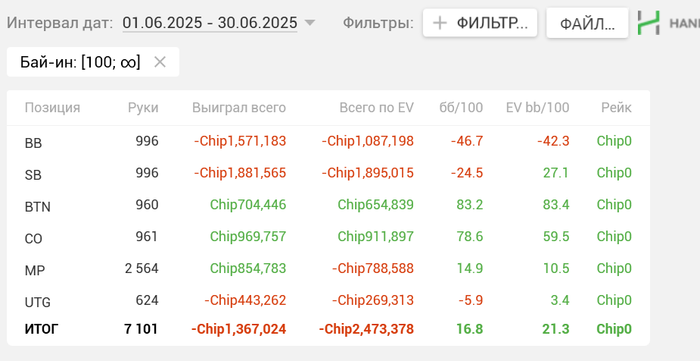
Task: Click the plus icon on ФИЛЬТР button
Action: coord(440,23)
